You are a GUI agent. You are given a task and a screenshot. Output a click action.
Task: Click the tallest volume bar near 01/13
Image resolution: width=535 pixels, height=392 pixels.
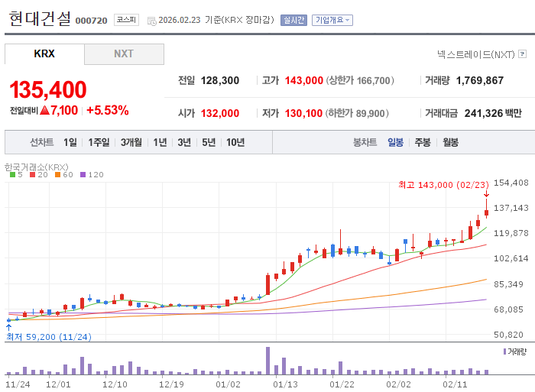click(267, 361)
